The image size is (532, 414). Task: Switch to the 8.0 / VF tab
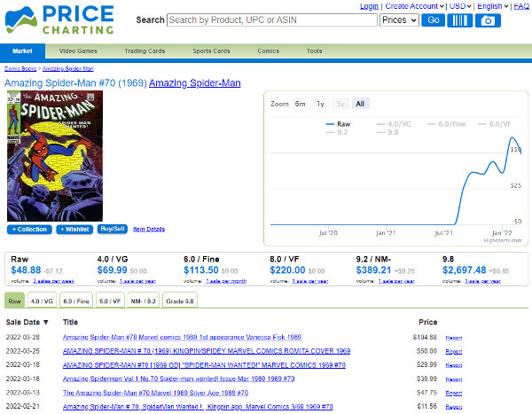click(x=110, y=301)
